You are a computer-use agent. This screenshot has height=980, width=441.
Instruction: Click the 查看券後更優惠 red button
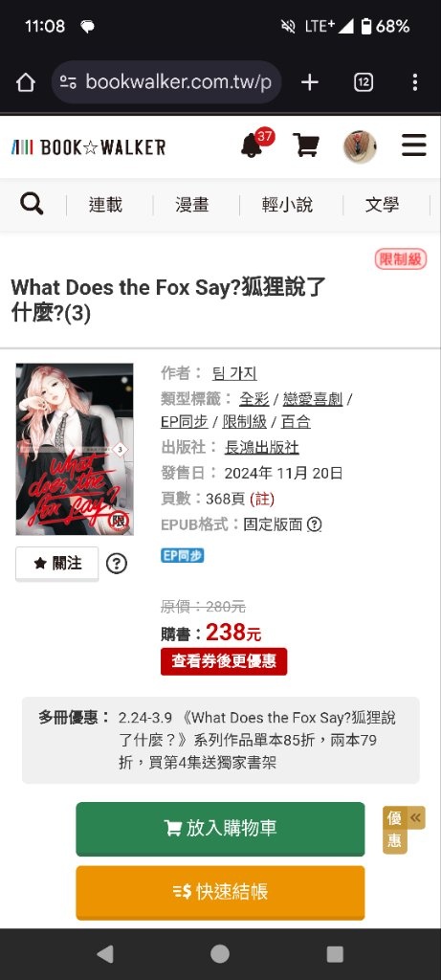224,661
